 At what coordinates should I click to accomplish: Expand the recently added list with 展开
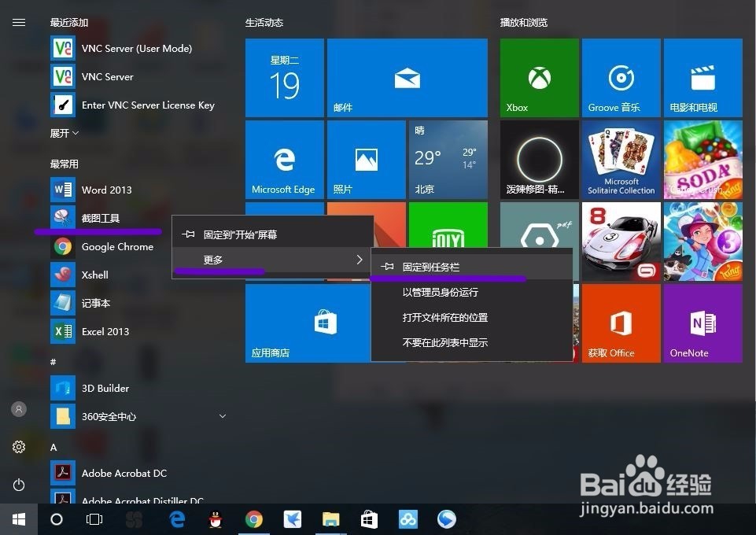[x=65, y=133]
